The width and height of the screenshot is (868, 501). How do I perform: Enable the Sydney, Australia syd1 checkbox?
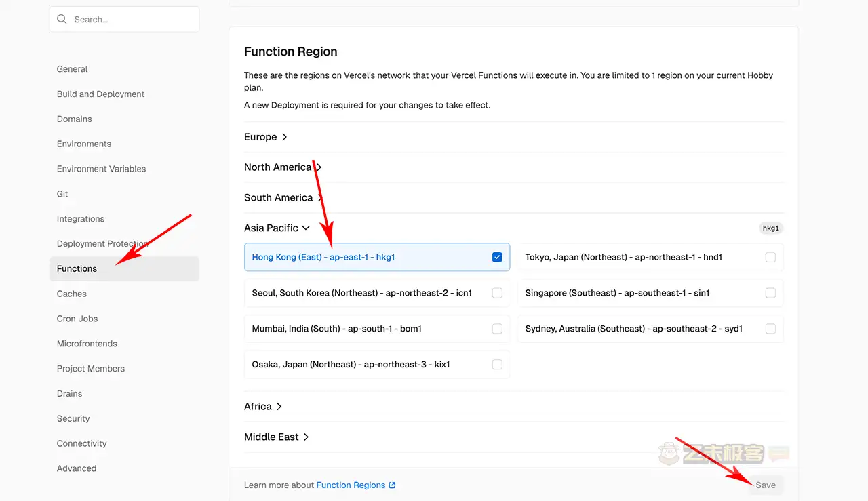770,329
